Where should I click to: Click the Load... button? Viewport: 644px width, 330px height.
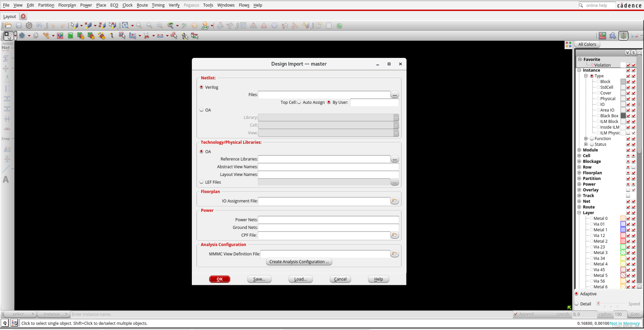tap(301, 279)
